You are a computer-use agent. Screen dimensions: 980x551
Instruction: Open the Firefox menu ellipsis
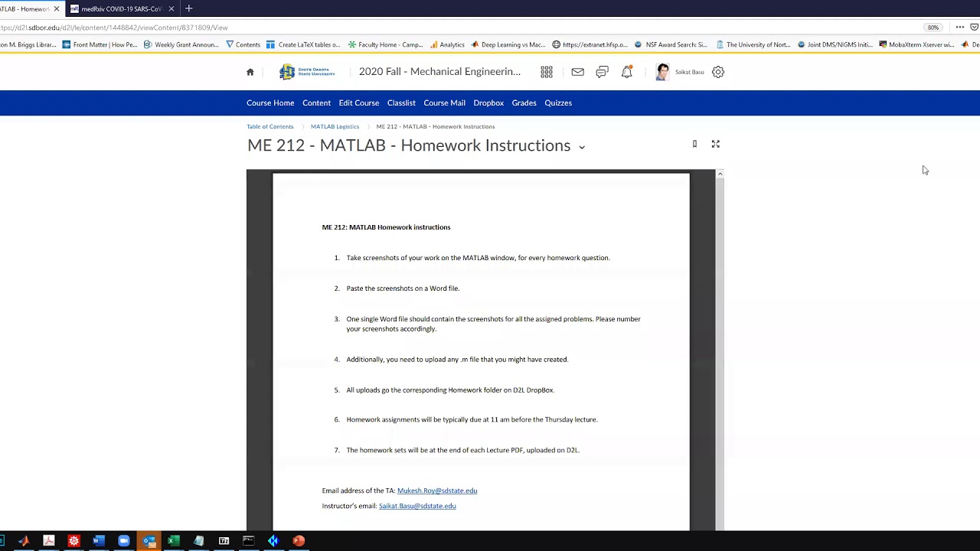959,28
